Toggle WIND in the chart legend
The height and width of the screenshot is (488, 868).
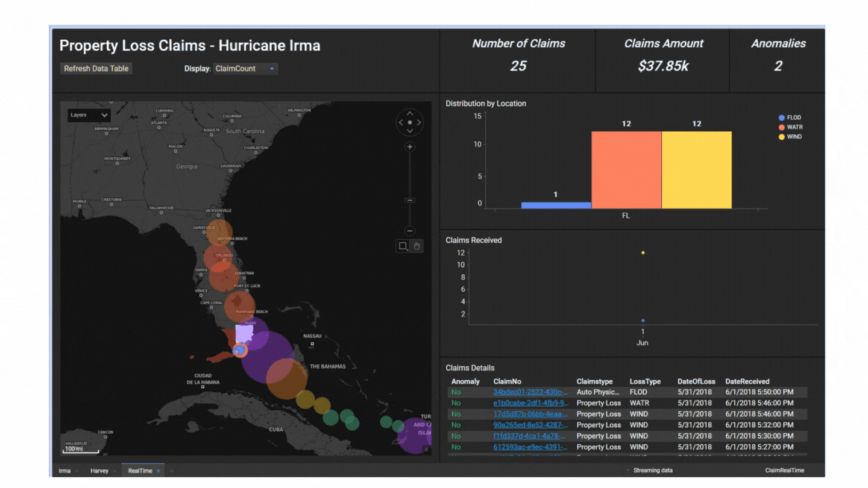(x=790, y=137)
